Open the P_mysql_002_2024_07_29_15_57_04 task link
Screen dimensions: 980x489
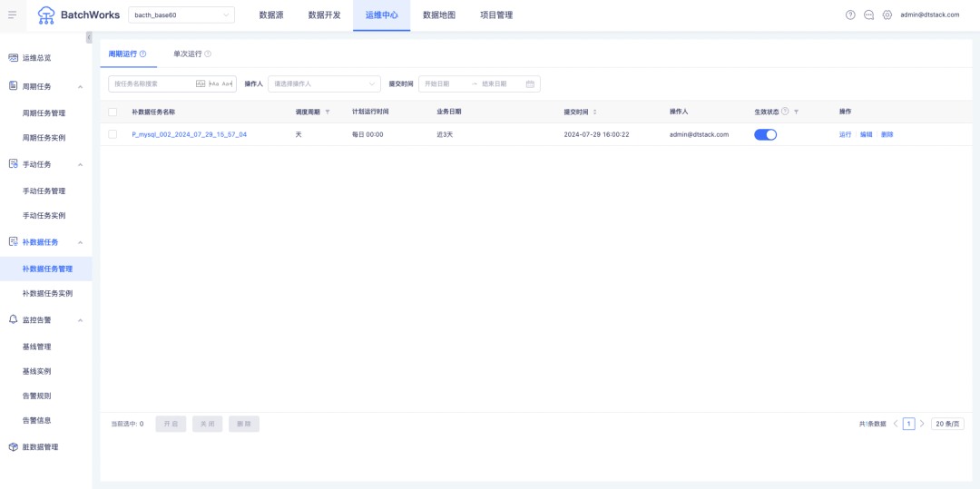pos(189,134)
